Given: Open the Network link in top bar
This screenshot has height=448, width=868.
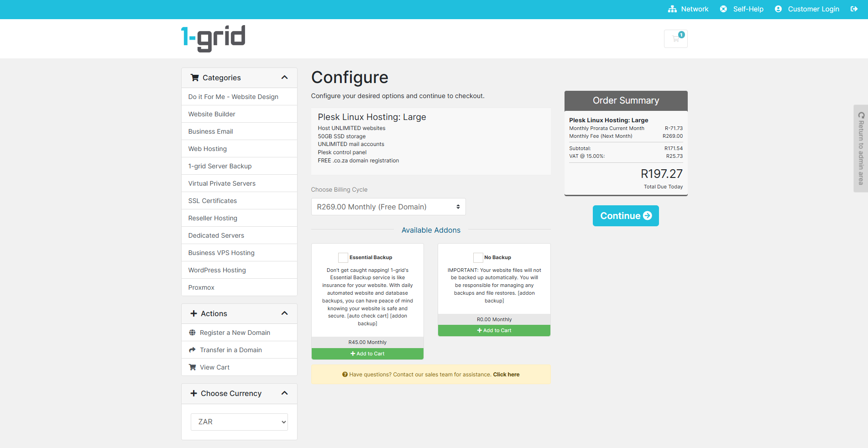Looking at the screenshot, I should [x=695, y=9].
